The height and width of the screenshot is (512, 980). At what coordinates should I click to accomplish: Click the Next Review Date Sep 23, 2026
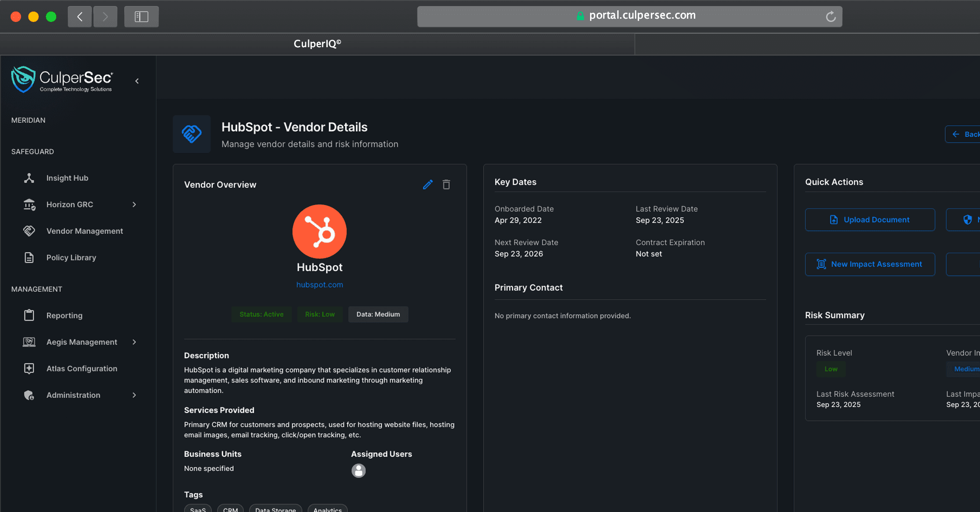519,254
